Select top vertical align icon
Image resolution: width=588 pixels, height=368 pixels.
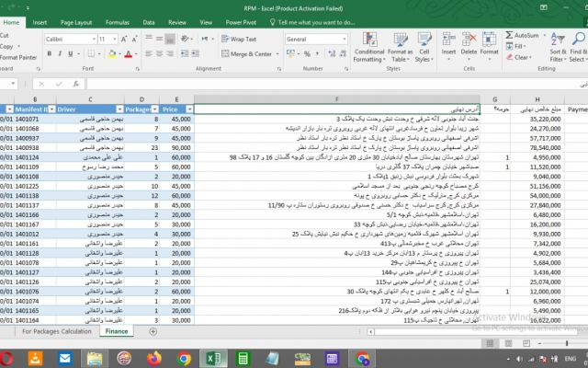[149, 39]
